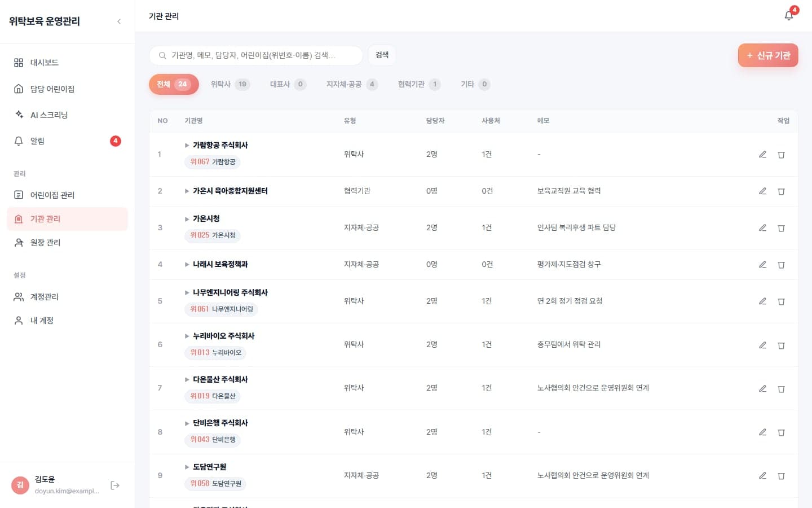Delete the 가람항공 주식회사 row
The image size is (812, 508).
[782, 155]
